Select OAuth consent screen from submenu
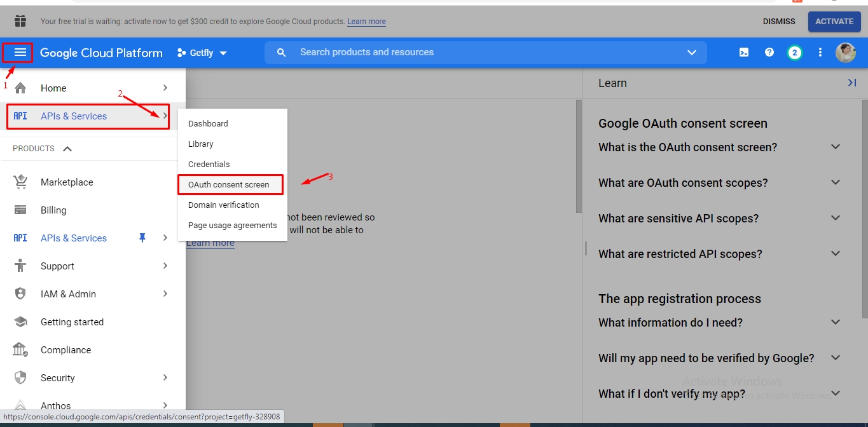 pyautogui.click(x=229, y=185)
